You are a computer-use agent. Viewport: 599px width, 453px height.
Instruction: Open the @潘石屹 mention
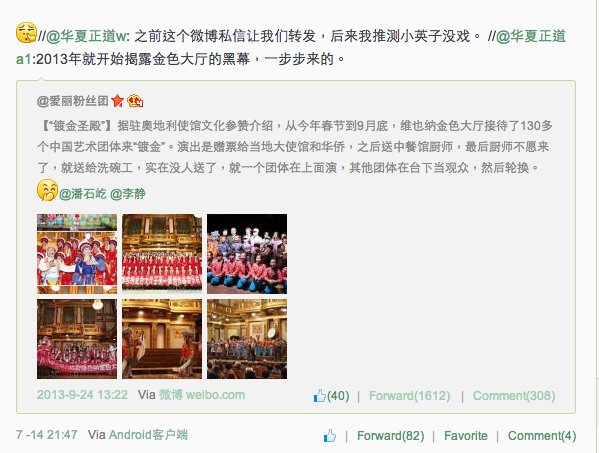pyautogui.click(x=83, y=194)
